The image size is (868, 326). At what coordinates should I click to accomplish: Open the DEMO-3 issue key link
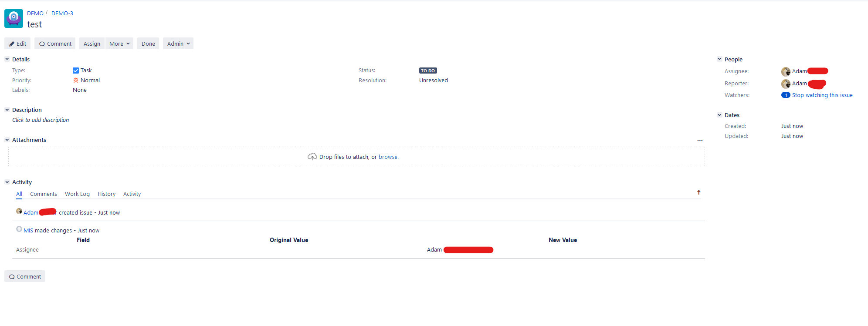pyautogui.click(x=62, y=13)
